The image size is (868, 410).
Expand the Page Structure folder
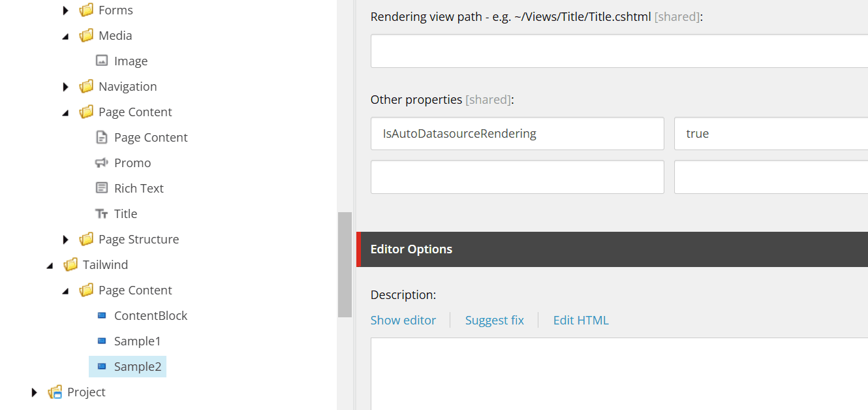(x=65, y=240)
